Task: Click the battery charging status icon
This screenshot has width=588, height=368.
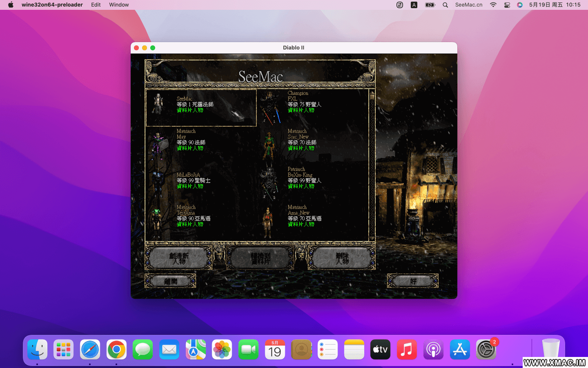Action: click(x=430, y=5)
